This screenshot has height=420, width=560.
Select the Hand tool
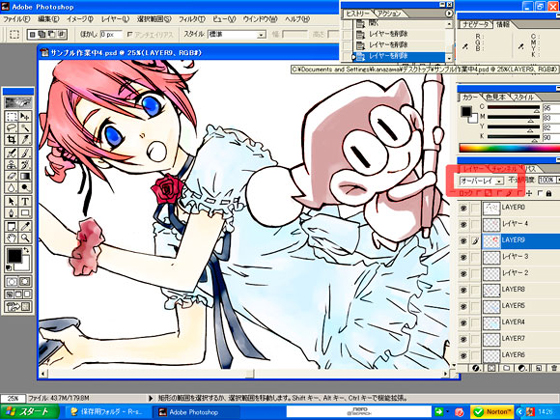coord(11,238)
